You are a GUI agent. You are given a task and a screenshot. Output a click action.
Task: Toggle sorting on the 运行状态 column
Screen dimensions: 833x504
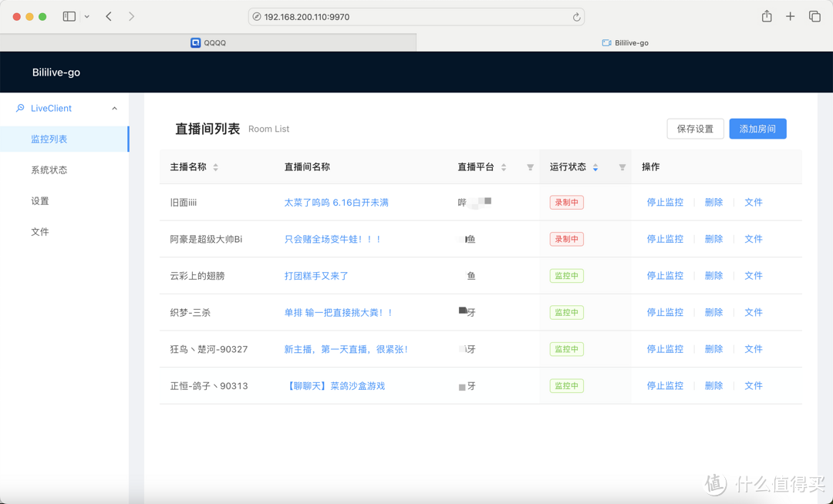595,166
